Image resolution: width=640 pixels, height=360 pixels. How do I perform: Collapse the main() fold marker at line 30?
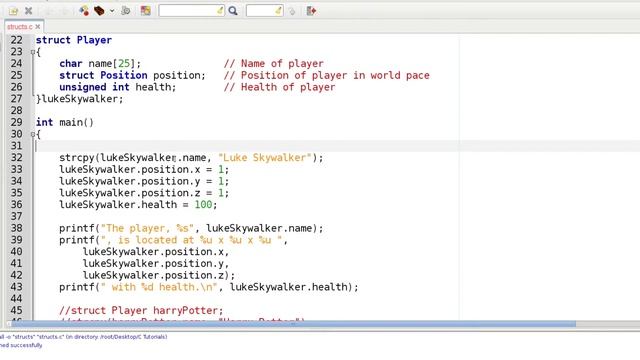coord(33,134)
